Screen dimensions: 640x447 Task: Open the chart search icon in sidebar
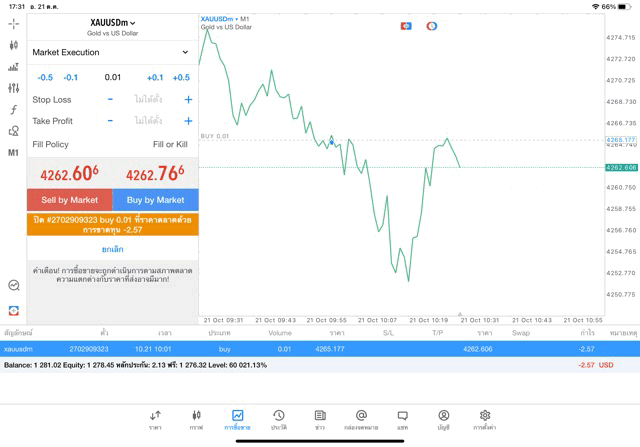13,286
